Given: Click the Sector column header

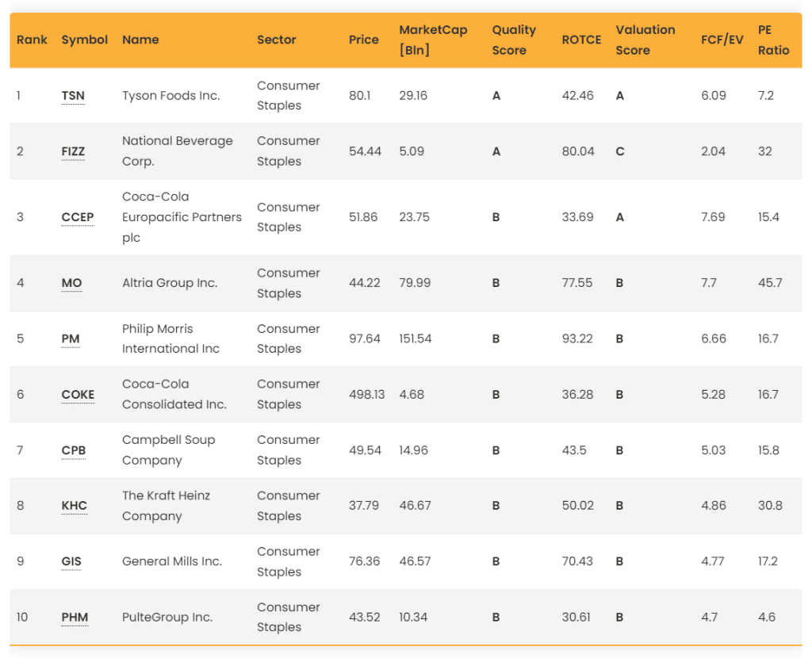Looking at the screenshot, I should click(x=277, y=40).
